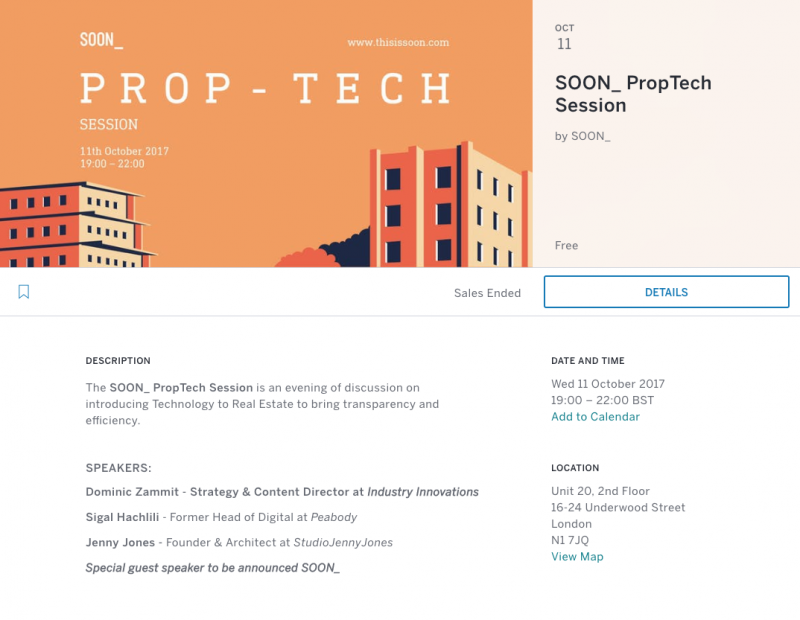The width and height of the screenshot is (800, 620).
Task: Click the organizer name SOON_
Action: click(596, 136)
